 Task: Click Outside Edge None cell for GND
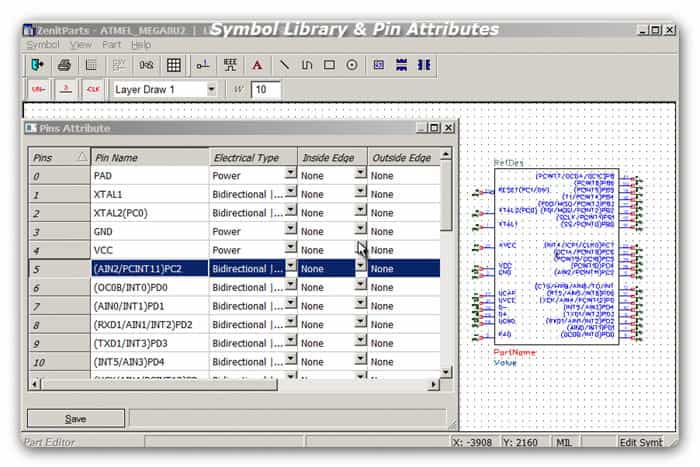[x=404, y=232]
